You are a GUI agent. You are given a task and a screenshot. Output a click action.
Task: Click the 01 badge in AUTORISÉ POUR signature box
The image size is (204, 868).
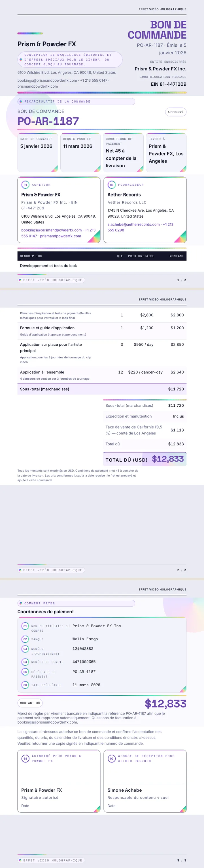(x=25, y=759)
